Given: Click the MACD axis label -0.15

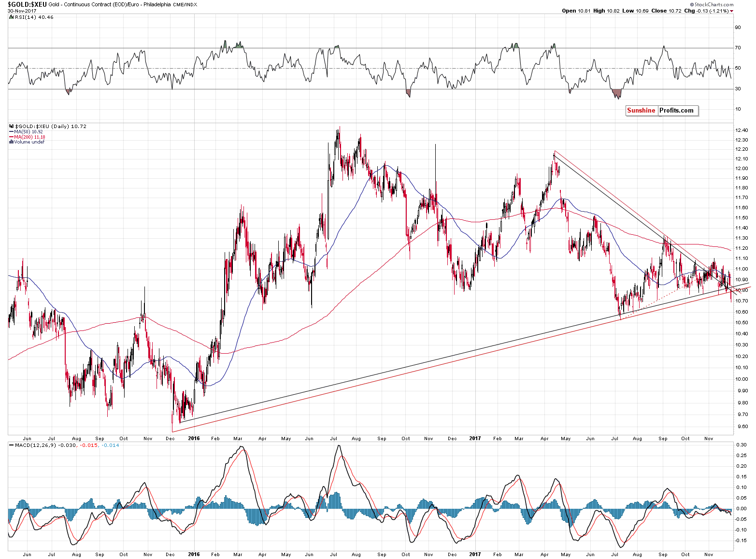Looking at the screenshot, I should point(741,540).
